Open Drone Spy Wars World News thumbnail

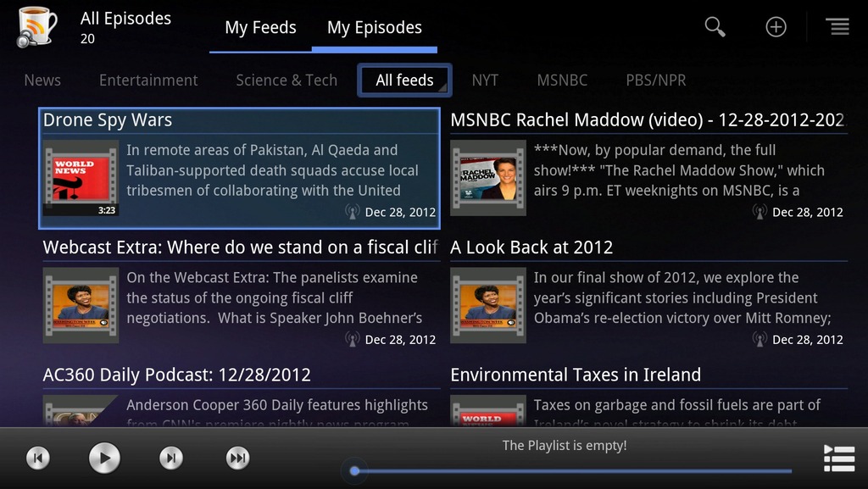click(x=81, y=178)
